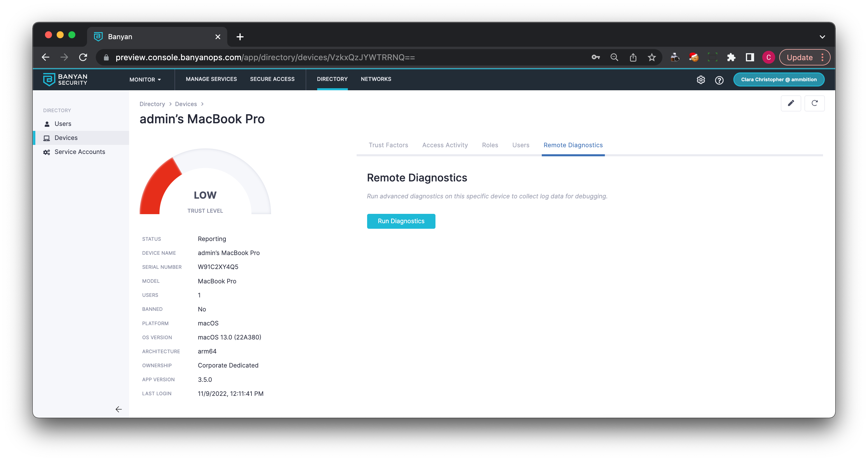868x461 pixels.
Task: Open the Clara Christopher account menu
Action: (x=778, y=79)
